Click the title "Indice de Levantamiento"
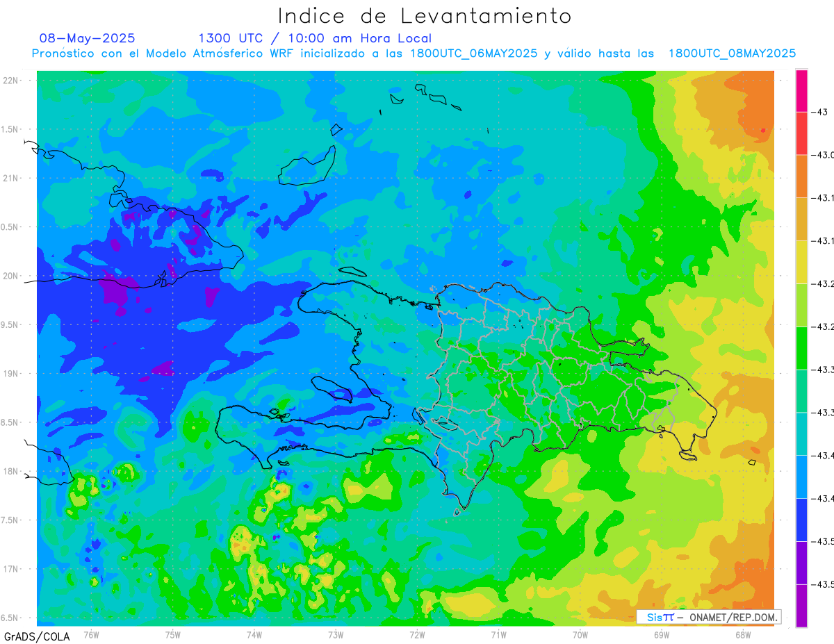834x644 pixels. click(425, 16)
